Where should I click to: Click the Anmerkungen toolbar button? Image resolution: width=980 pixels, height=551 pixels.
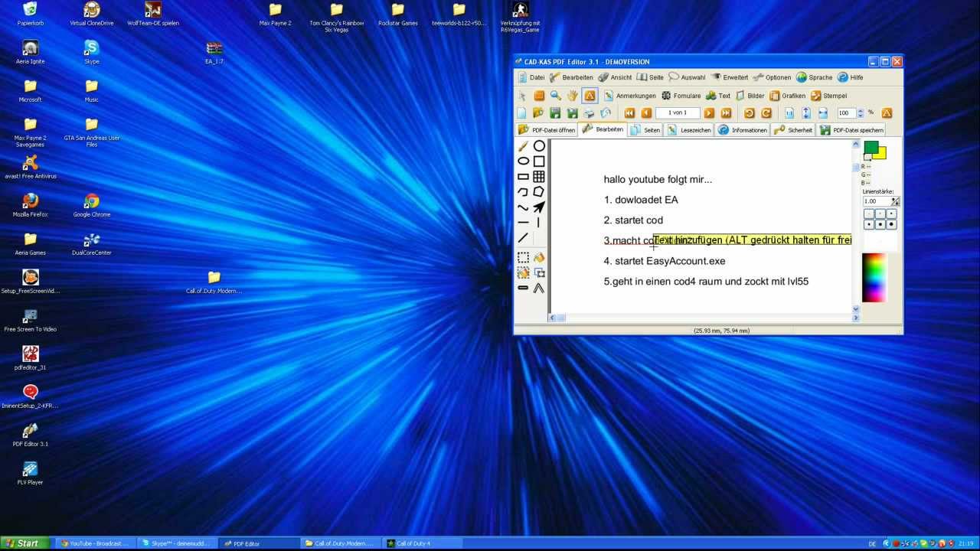pyautogui.click(x=629, y=96)
